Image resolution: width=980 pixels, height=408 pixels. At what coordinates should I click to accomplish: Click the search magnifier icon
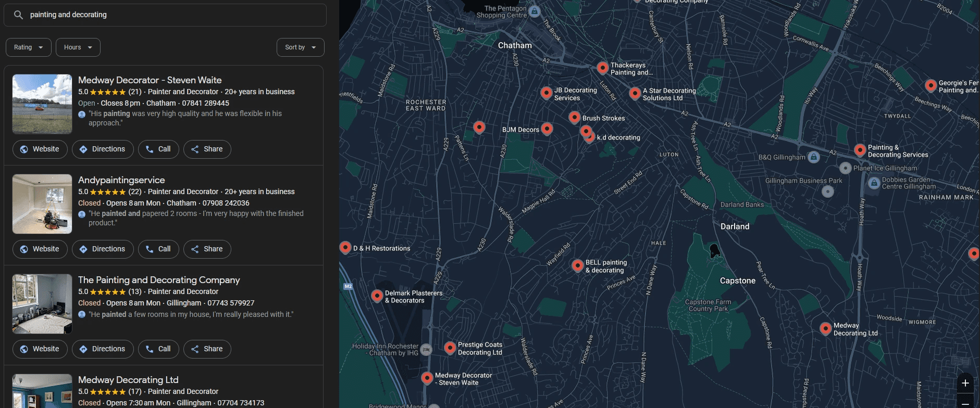pos(18,15)
